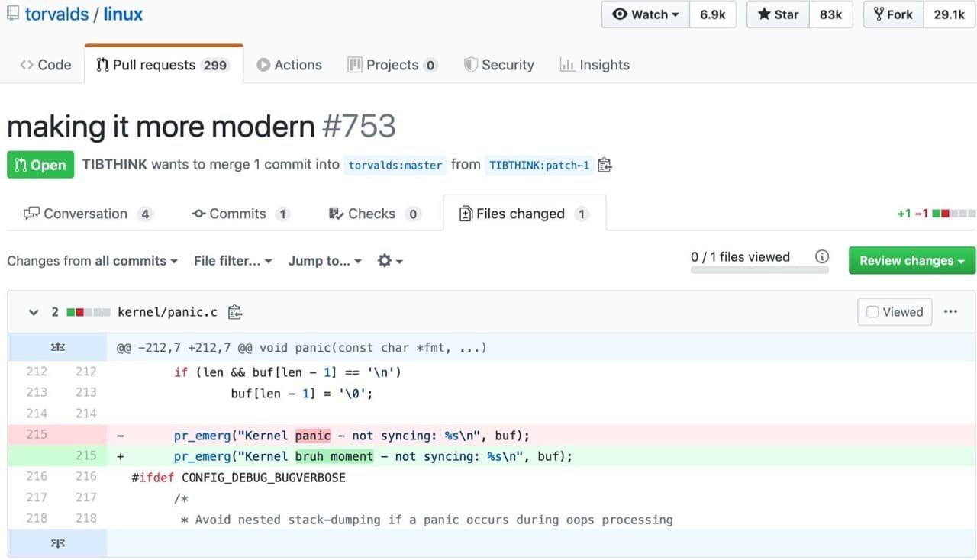Click the buf[len - 1] = '\0' line
This screenshot has width=977, height=560.
click(301, 394)
